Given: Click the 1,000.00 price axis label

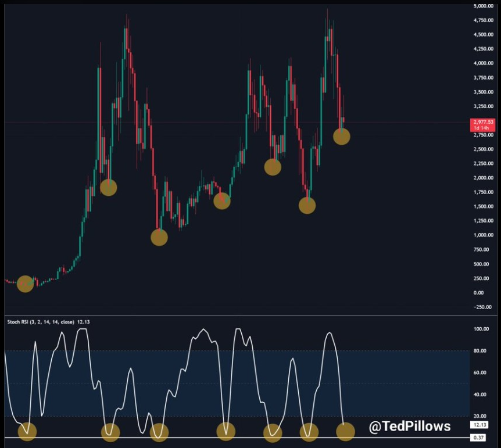Looking at the screenshot, I should click(x=484, y=235).
